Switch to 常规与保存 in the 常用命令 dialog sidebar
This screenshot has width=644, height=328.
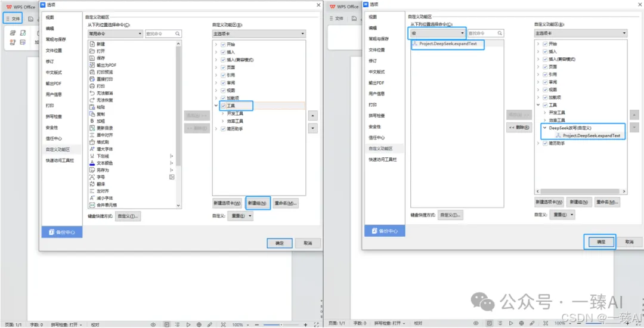point(55,39)
